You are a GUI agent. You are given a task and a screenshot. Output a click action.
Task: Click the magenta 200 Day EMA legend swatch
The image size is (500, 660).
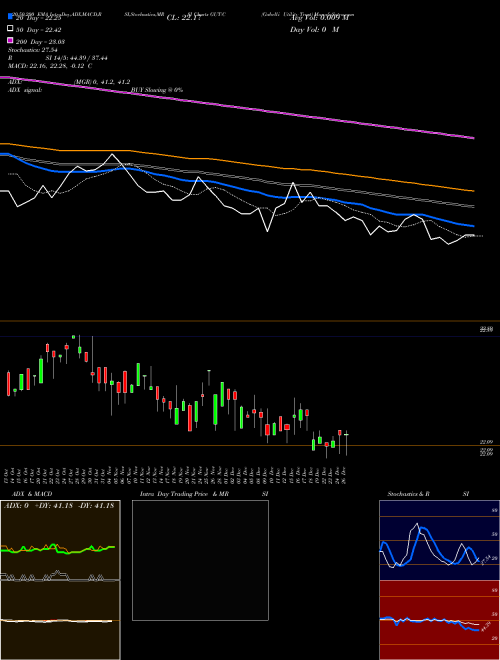(11, 41)
